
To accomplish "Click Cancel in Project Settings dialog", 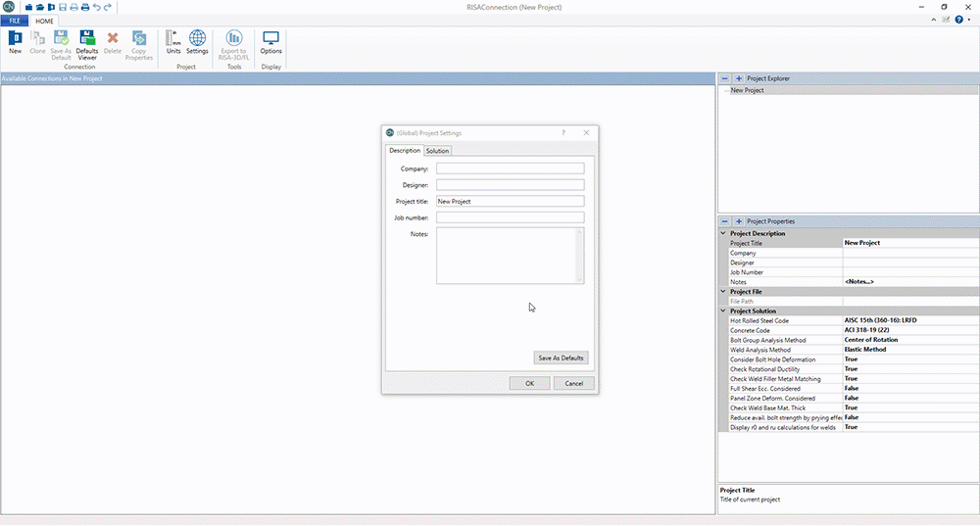I will tap(573, 384).
